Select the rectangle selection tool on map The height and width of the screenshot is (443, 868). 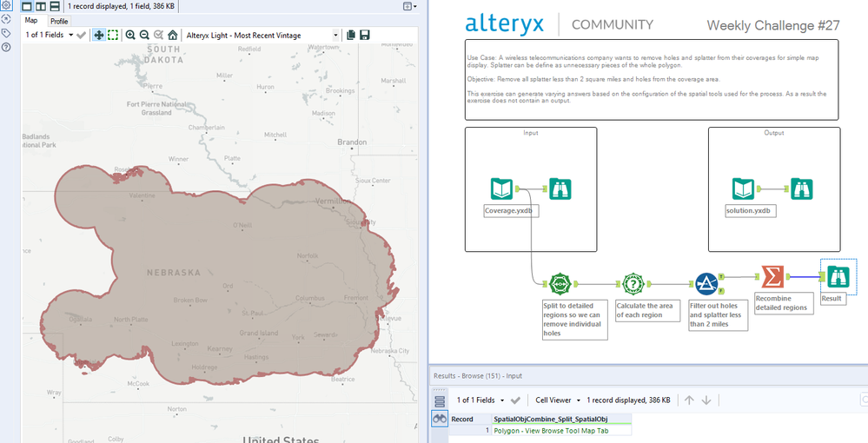[x=113, y=35]
